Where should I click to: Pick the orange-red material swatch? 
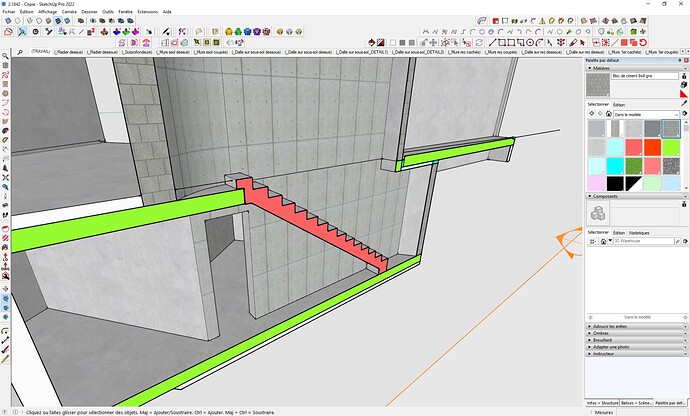[x=652, y=147]
